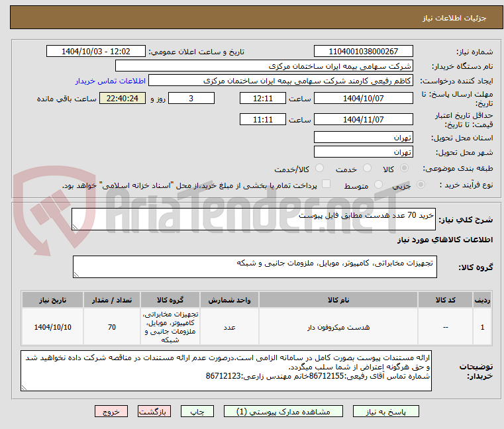This screenshot has height=429, width=504.
Task: Click remaining days field showing 3
Action: 191,99
